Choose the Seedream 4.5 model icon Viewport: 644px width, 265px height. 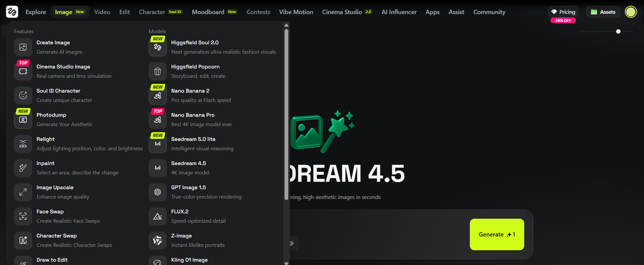pyautogui.click(x=157, y=168)
